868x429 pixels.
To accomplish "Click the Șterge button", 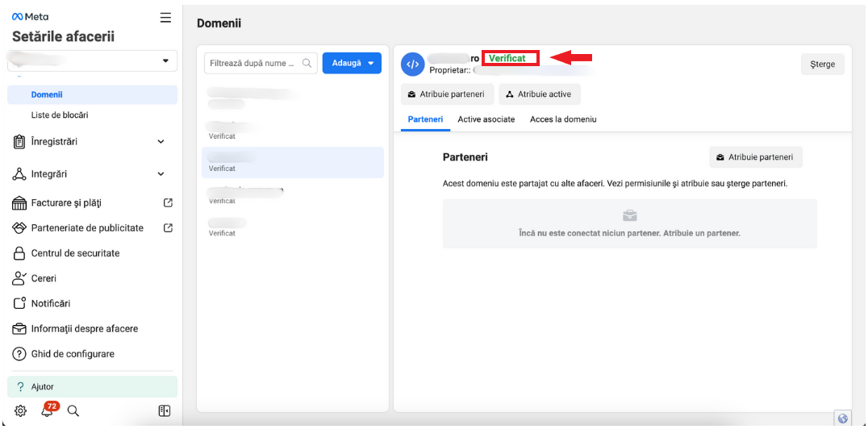I will tap(822, 65).
